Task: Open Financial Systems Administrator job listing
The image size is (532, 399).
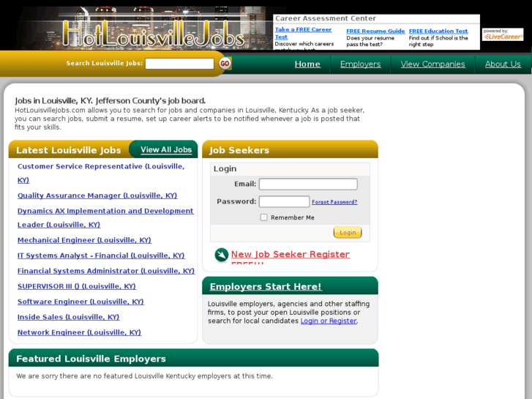Action: click(x=106, y=271)
